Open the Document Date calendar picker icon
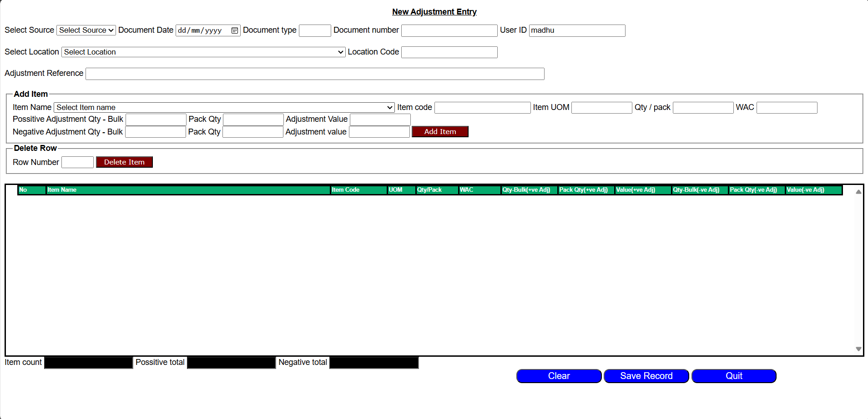 (x=235, y=30)
